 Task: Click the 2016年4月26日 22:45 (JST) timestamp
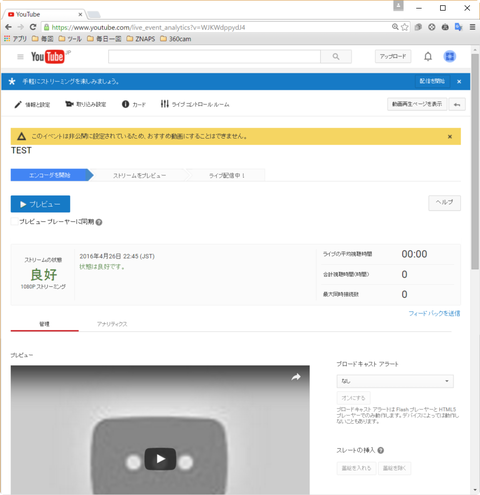pos(117,256)
